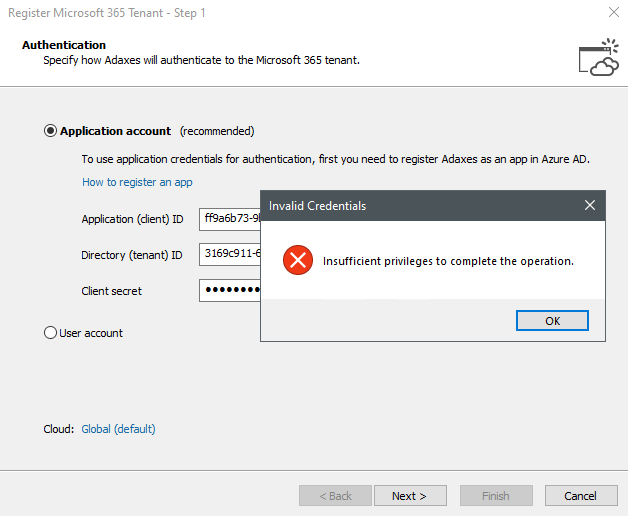Close the Invalid Credentials dialog

(590, 205)
